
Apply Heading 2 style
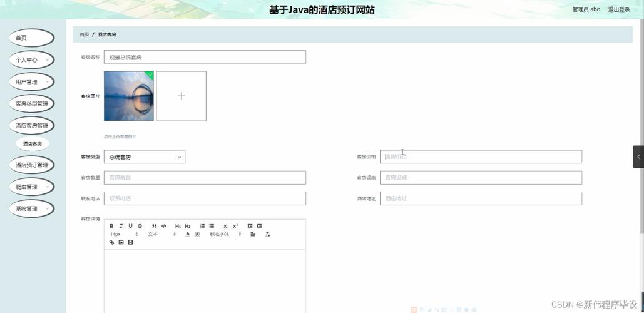(188, 226)
